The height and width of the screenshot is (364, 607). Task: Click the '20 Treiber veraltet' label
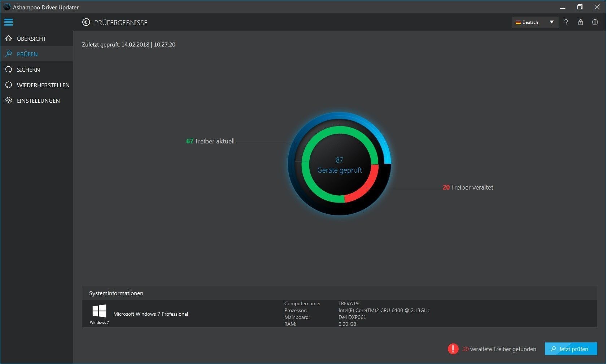tap(468, 187)
